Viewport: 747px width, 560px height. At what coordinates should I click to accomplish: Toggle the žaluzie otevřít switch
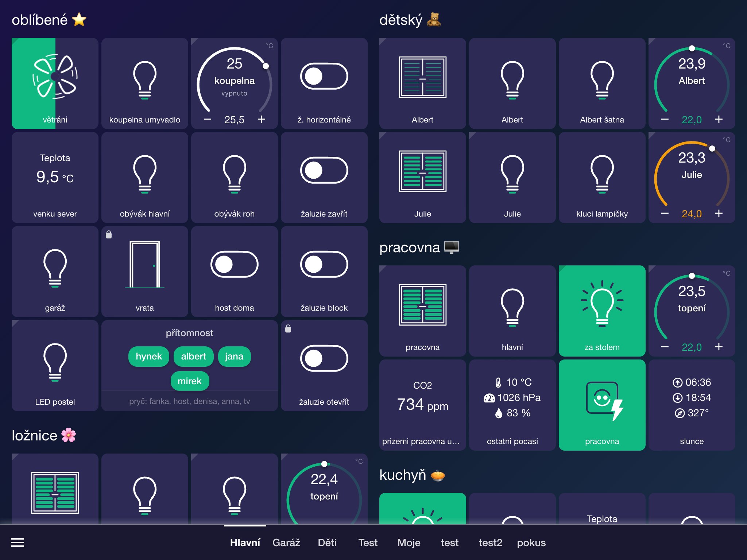pos(324,366)
